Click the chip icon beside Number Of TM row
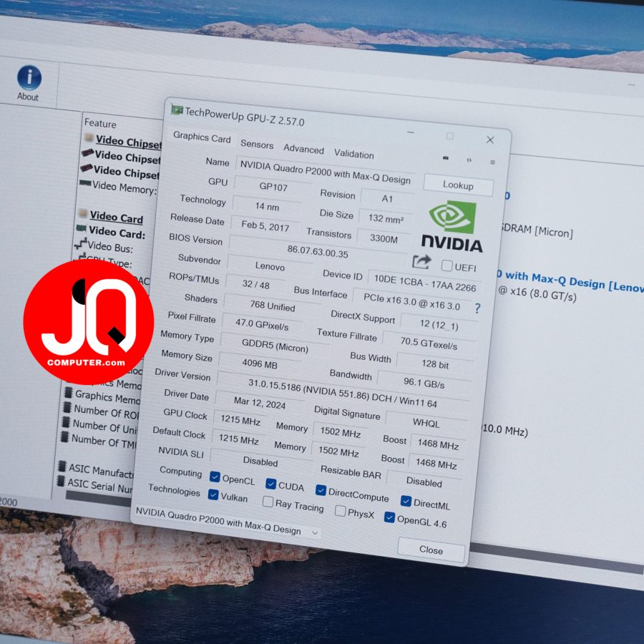644x644 pixels. (x=64, y=436)
